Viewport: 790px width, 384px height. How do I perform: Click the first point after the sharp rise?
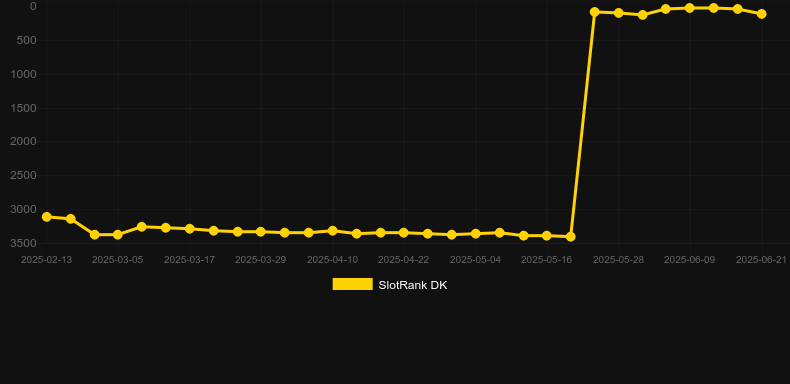tap(595, 12)
